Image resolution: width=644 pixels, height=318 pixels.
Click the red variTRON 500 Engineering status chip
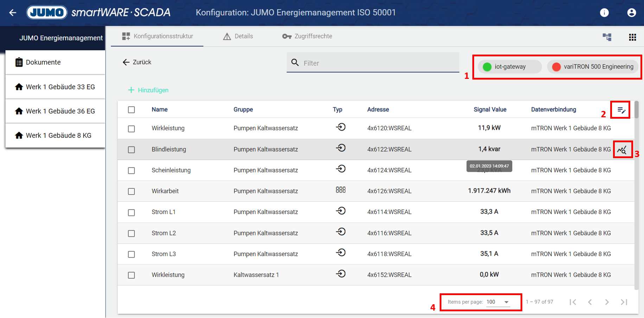coord(593,67)
